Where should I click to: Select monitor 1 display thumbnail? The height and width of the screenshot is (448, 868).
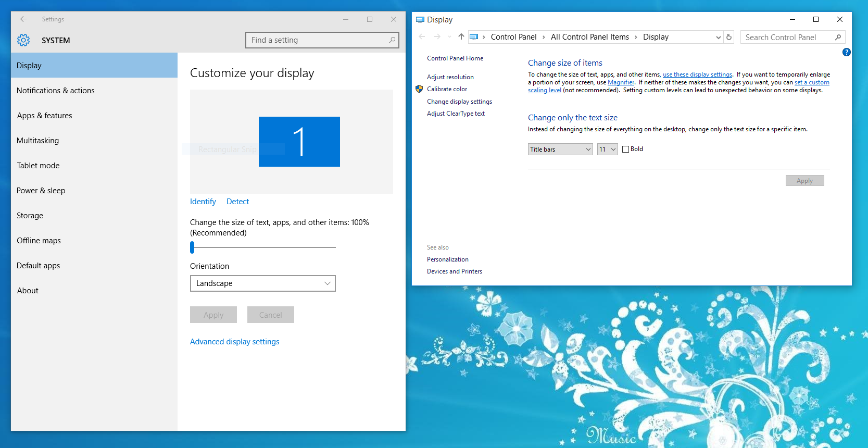(299, 142)
